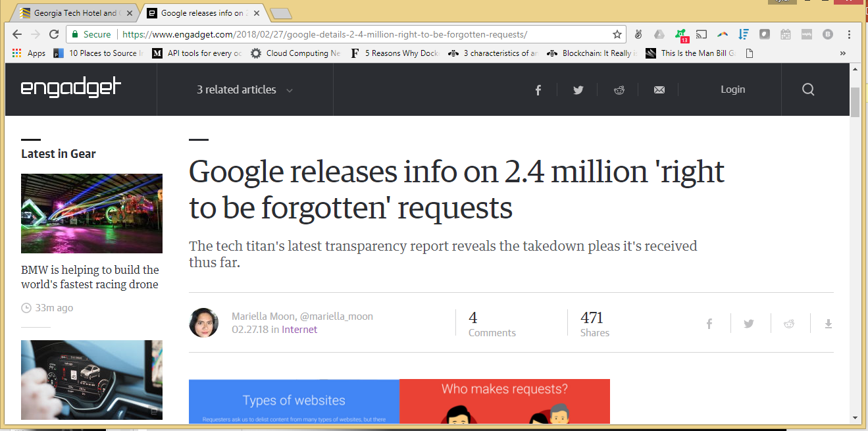Share on Twitter from the Engadget header
This screenshot has width=868, height=431.
(578, 90)
